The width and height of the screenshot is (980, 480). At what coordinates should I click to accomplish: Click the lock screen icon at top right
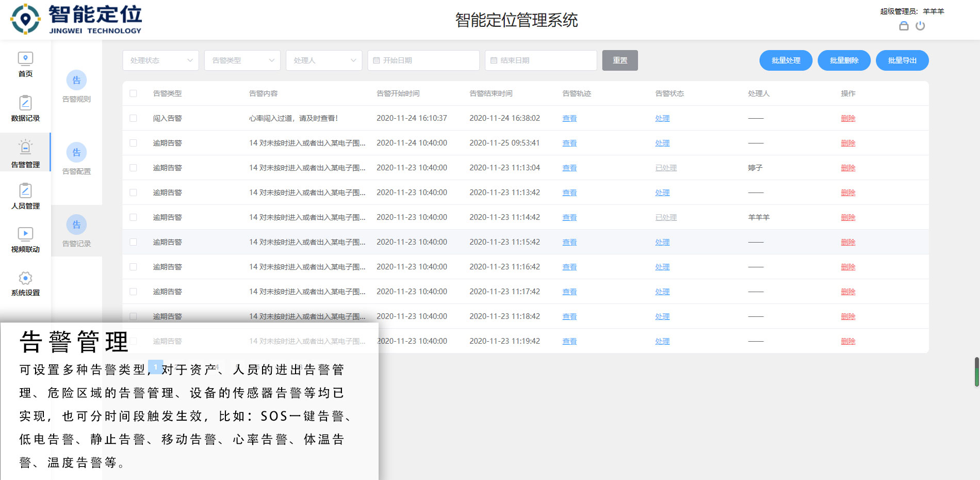point(904,26)
